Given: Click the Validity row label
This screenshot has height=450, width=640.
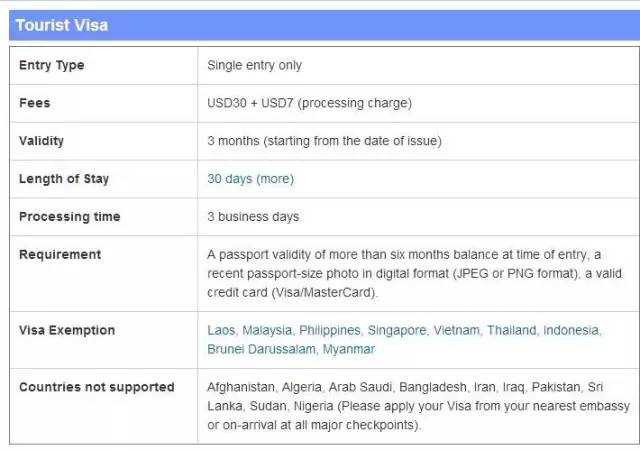Looking at the screenshot, I should click(x=42, y=141).
